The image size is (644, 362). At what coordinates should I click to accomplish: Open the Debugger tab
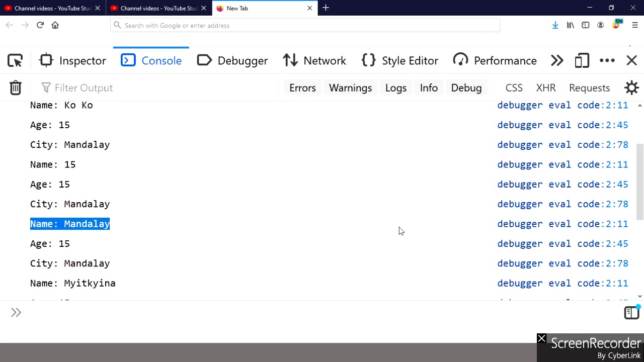point(232,61)
